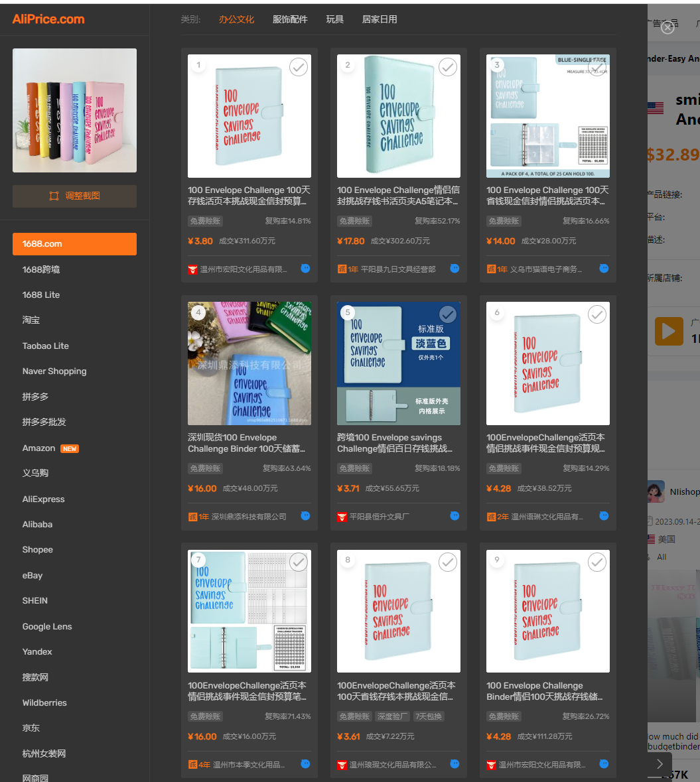Screen dimensions: 700x782
Task: Switch to Shopee results
Action: pos(37,550)
